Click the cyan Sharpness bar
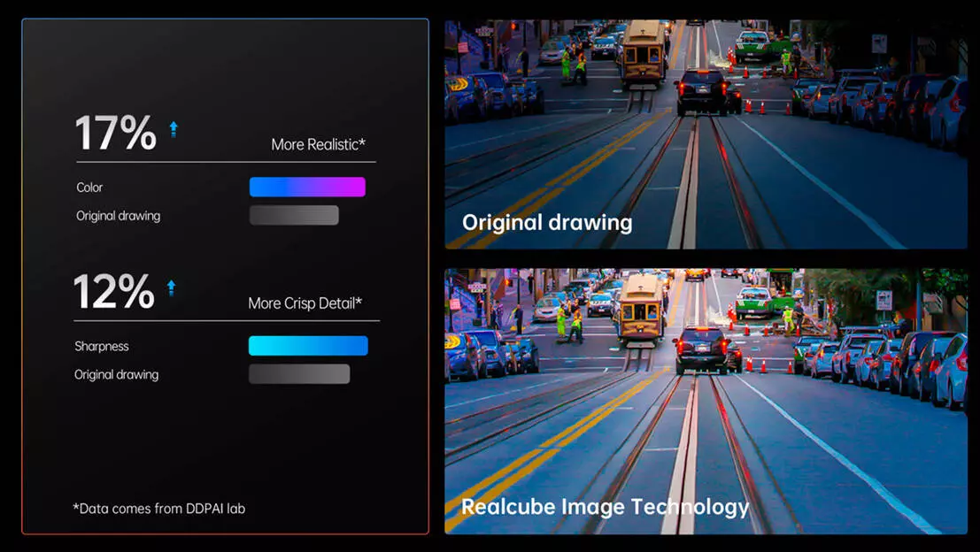Viewport: 980px width, 552px height. coord(308,345)
